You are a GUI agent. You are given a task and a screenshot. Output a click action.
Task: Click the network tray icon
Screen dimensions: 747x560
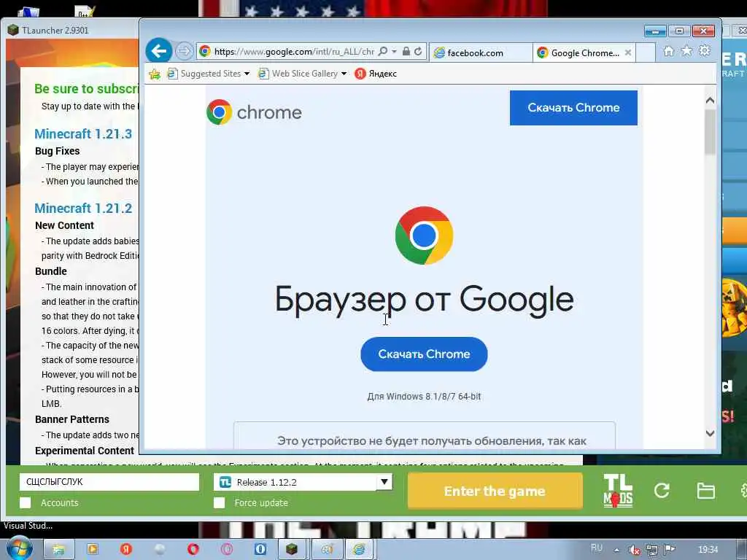pyautogui.click(x=651, y=550)
